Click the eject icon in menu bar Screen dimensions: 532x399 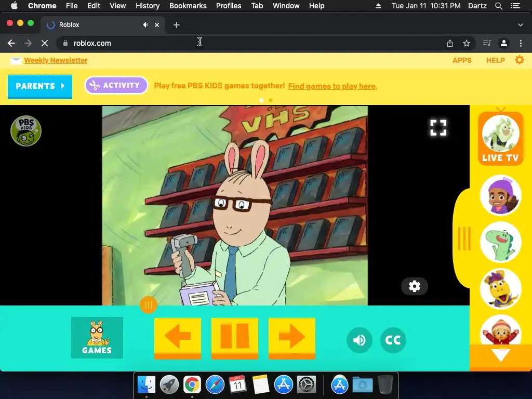(378, 6)
